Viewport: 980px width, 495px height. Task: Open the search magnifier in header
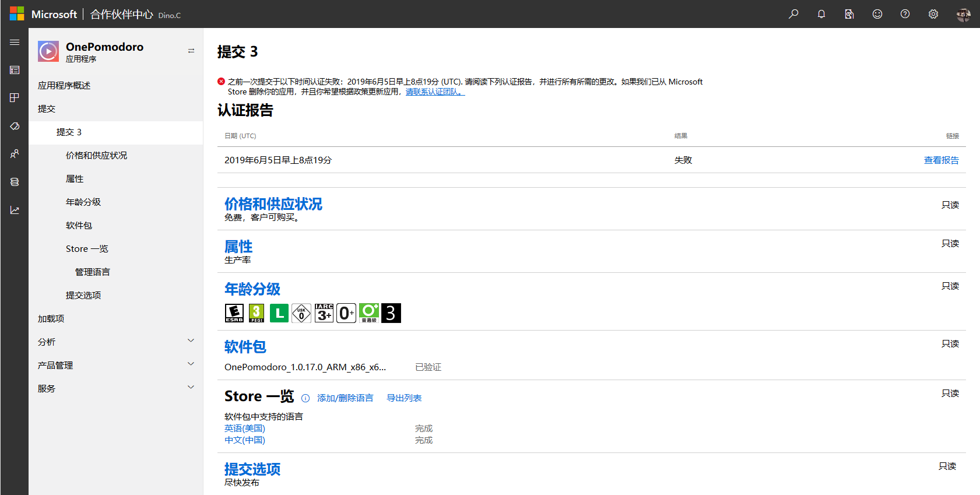793,14
